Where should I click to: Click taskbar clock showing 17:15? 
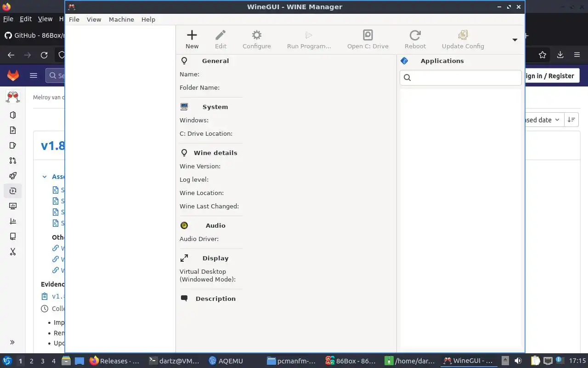coord(577,361)
